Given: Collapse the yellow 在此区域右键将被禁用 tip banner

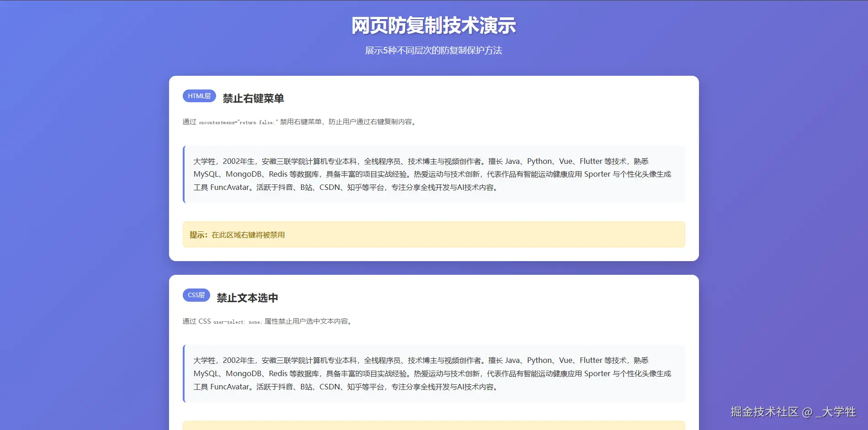Looking at the screenshot, I should pos(434,234).
